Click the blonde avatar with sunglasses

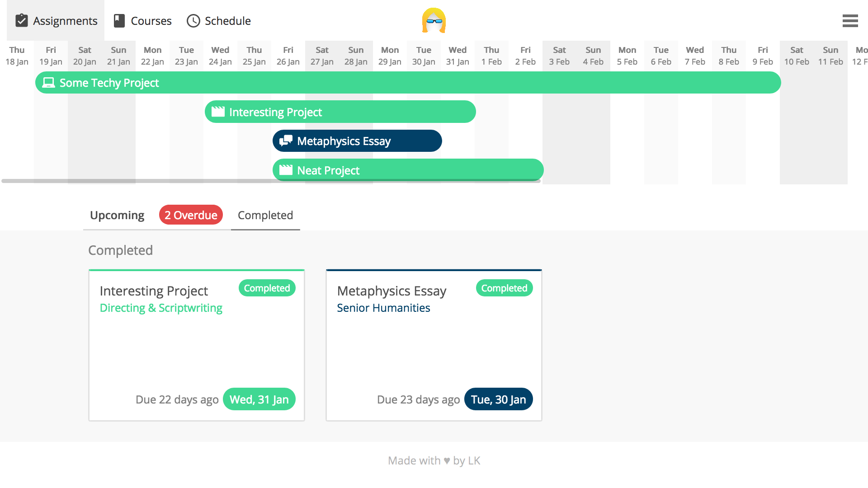[434, 21]
